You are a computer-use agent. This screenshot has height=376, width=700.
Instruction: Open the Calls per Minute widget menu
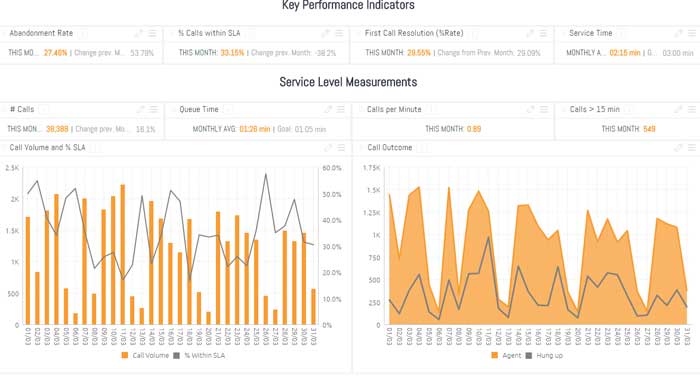[544, 109]
